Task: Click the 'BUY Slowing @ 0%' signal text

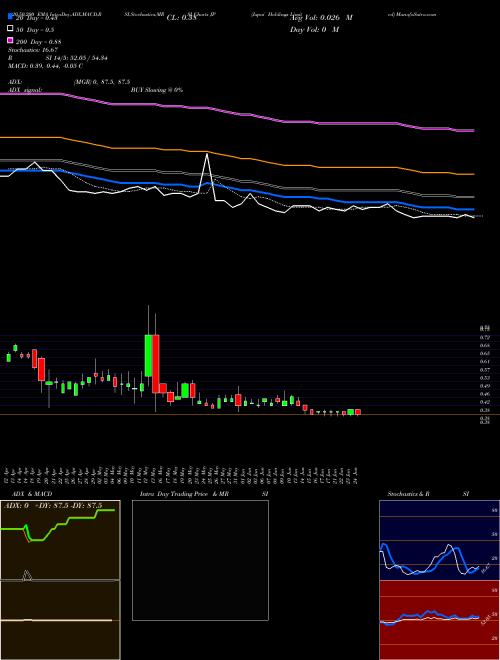Action: coord(157,90)
